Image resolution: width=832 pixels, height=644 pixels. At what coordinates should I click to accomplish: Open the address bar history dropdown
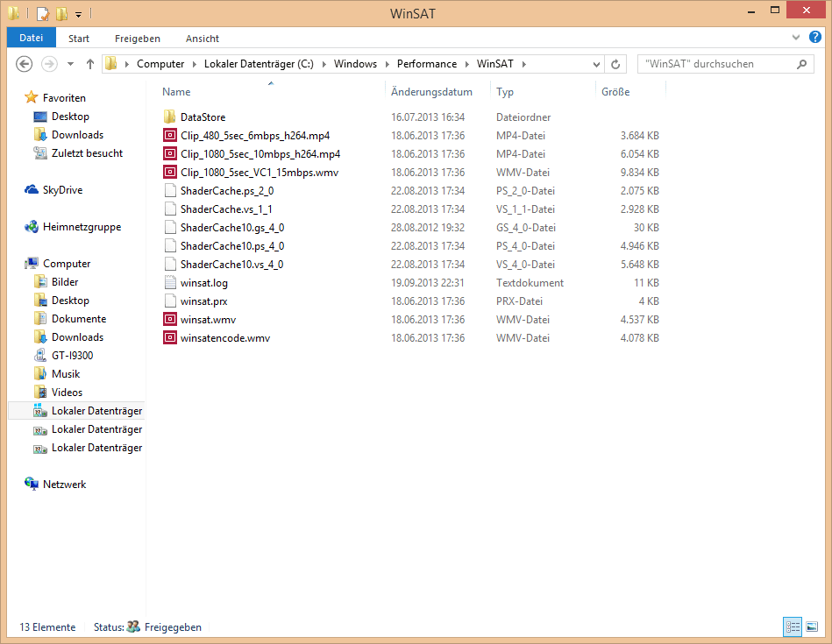(x=596, y=64)
